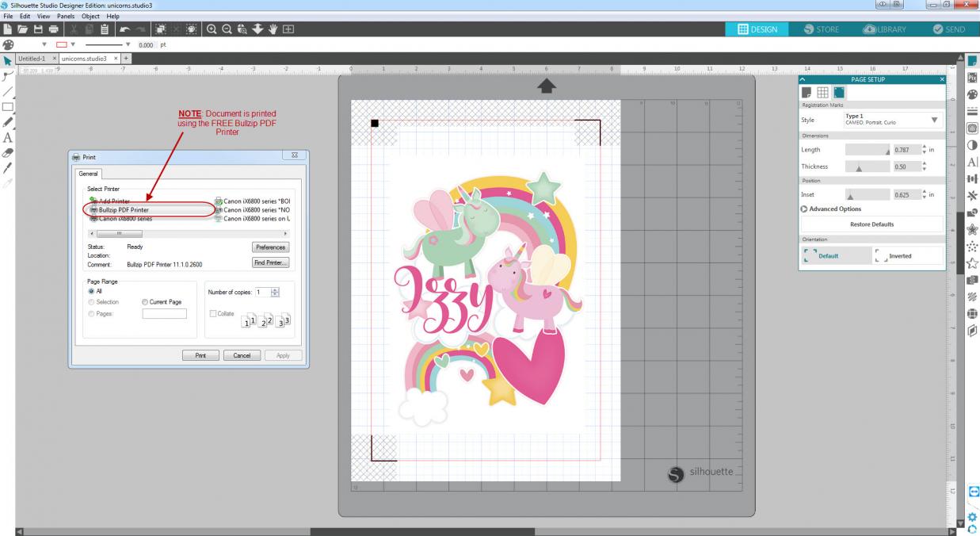Click the fill color palette icon
This screenshot has width=980, height=536.
[9, 44]
